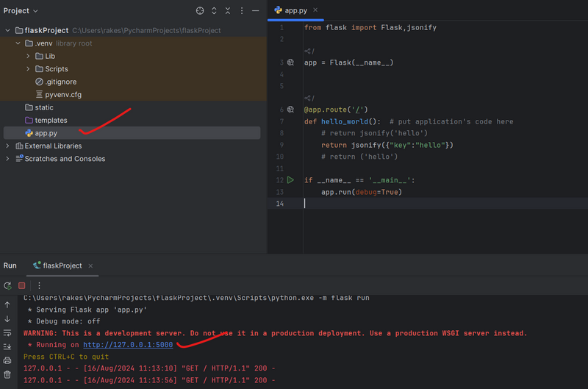Stop the running Flask server

click(x=22, y=285)
